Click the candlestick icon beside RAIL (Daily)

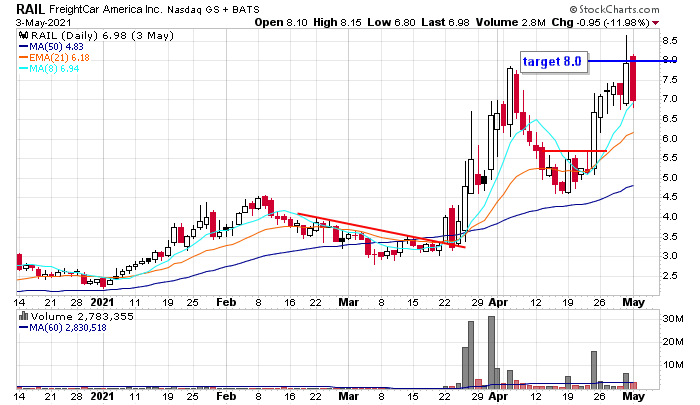23,36
